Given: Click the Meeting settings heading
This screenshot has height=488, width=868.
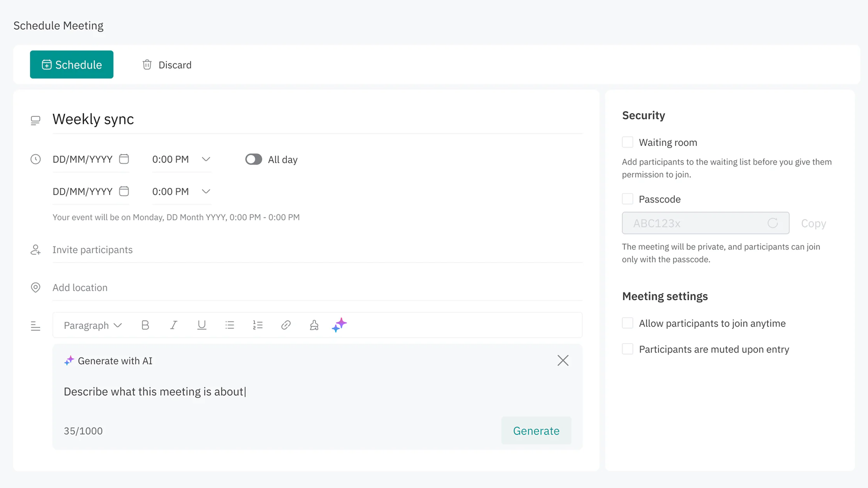Looking at the screenshot, I should (x=665, y=296).
